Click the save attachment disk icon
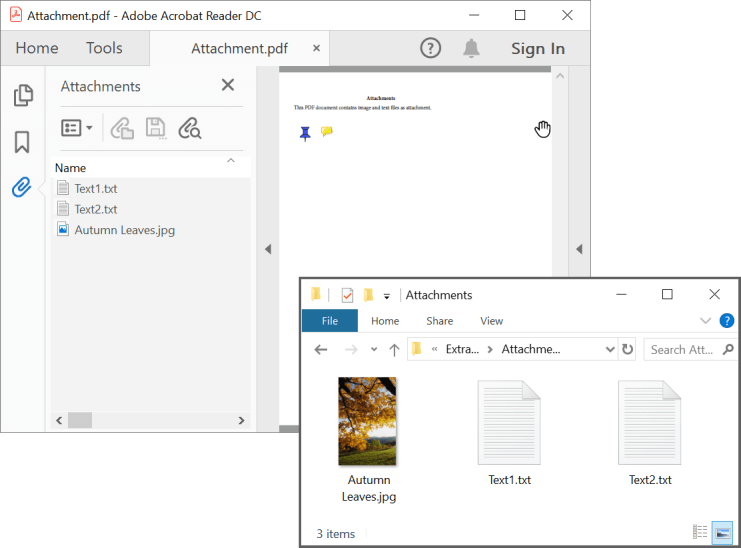Viewport: 741px width, 548px height. click(155, 128)
